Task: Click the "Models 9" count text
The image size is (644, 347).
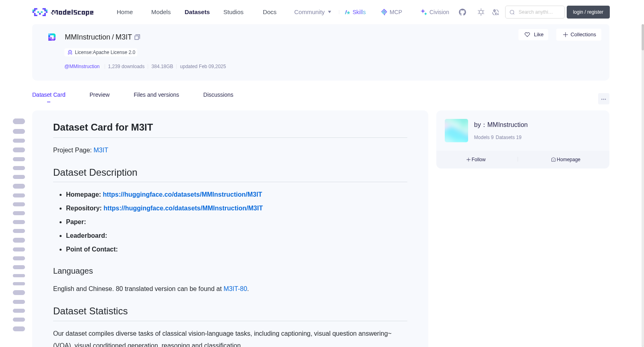Action: [x=484, y=137]
